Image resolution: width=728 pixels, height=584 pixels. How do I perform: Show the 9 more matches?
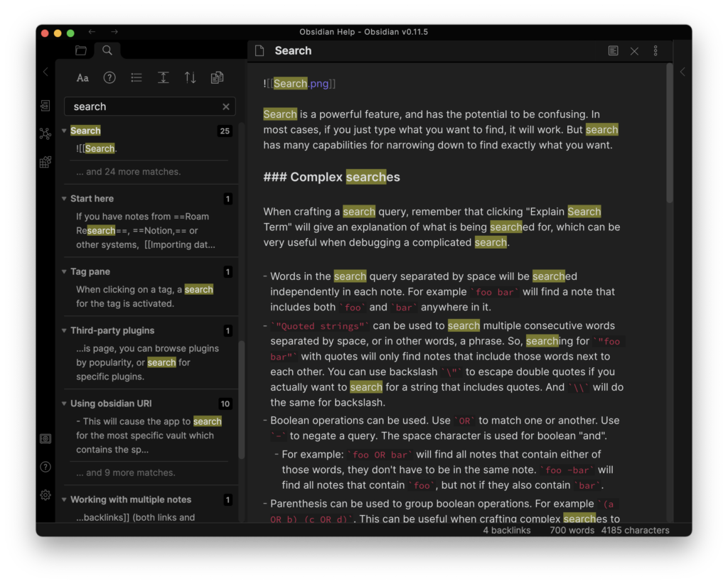pyautogui.click(x=126, y=472)
